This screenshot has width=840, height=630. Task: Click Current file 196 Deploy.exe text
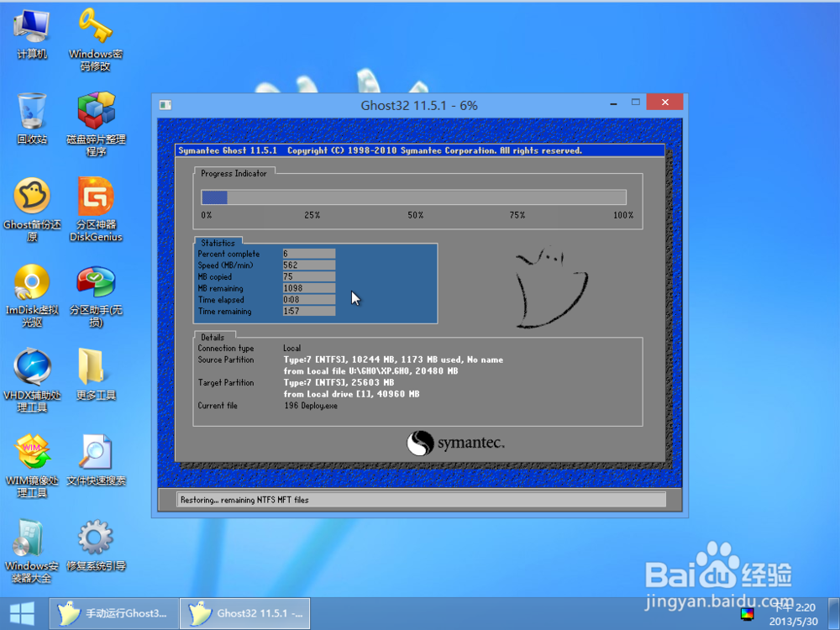[311, 406]
